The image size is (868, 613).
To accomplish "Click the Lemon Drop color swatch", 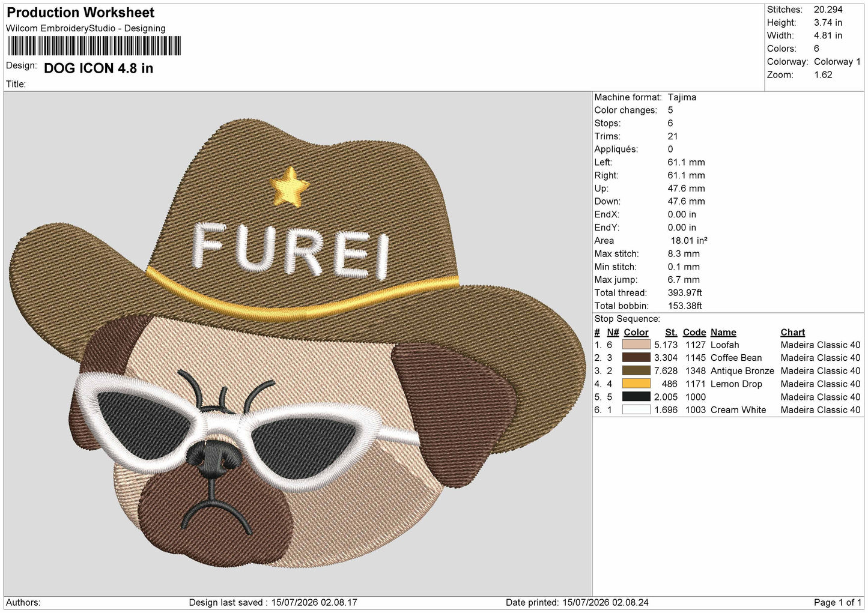I will click(636, 384).
